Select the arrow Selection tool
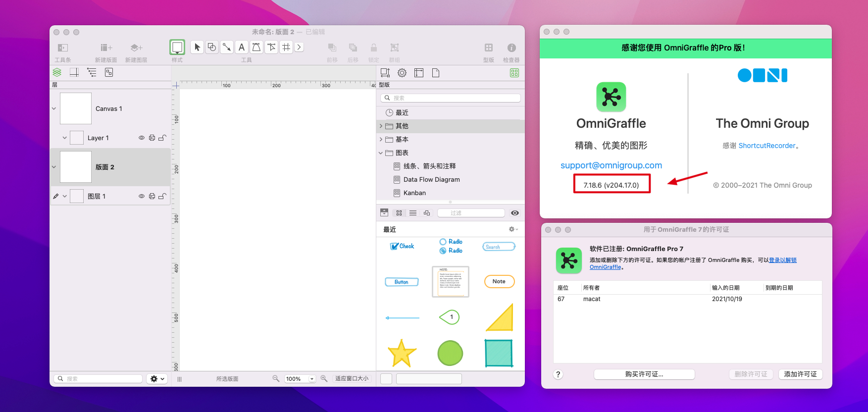 tap(197, 47)
